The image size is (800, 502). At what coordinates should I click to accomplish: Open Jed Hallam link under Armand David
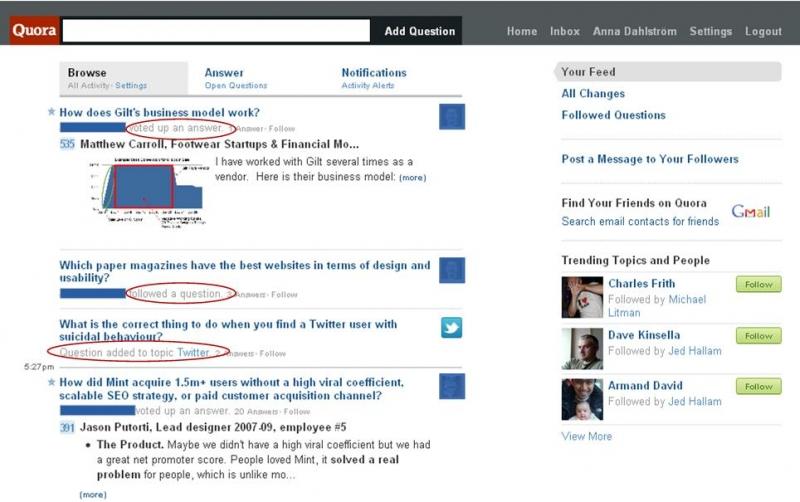point(695,401)
